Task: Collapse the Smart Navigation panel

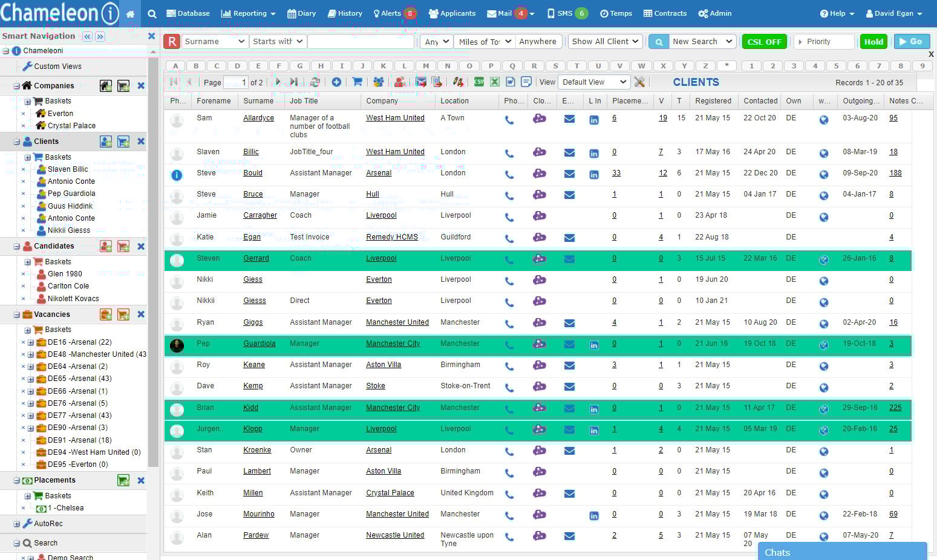Action: 87,36
